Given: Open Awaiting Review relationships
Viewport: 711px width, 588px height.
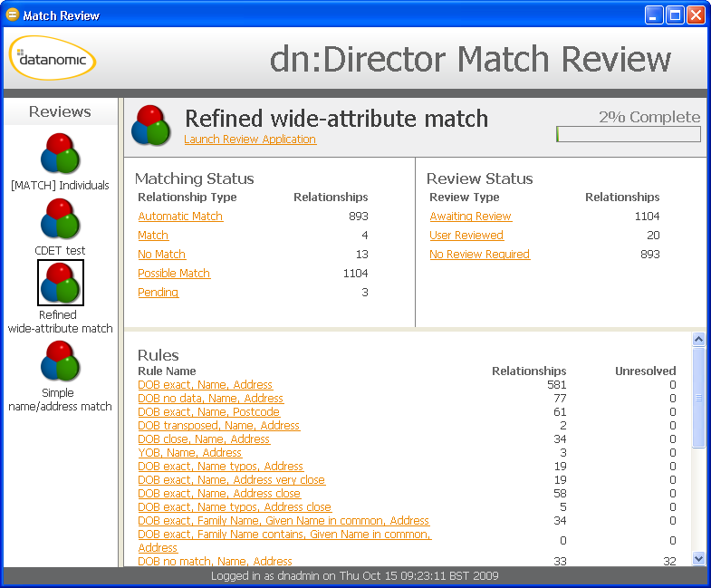Looking at the screenshot, I should point(470,217).
